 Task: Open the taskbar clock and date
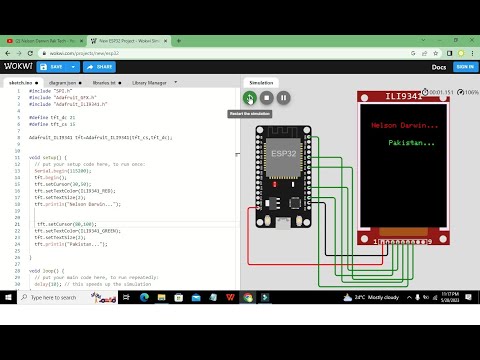coord(450,297)
